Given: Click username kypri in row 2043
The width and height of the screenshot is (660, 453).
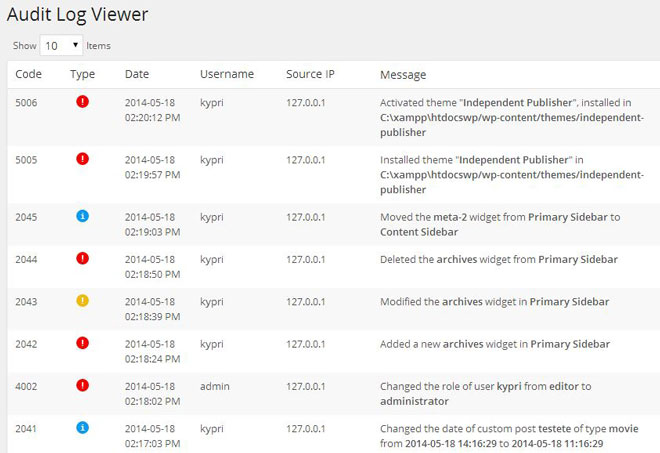Looking at the screenshot, I should point(212,302).
